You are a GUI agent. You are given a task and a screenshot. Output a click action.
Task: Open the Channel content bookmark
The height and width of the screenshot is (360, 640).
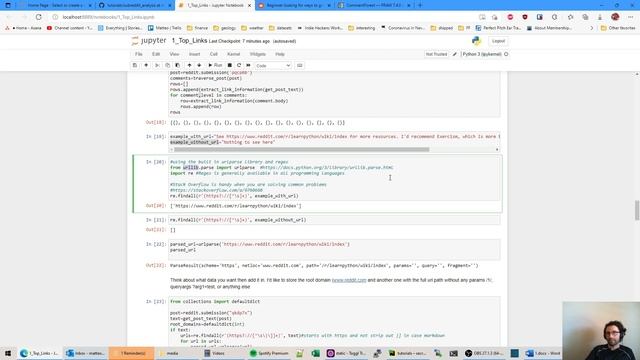[70, 28]
